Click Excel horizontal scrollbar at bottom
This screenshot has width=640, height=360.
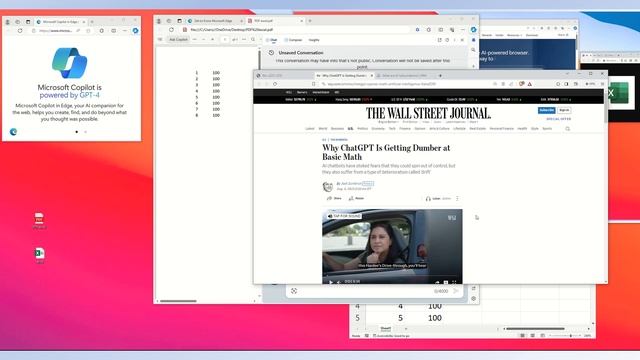click(535, 329)
